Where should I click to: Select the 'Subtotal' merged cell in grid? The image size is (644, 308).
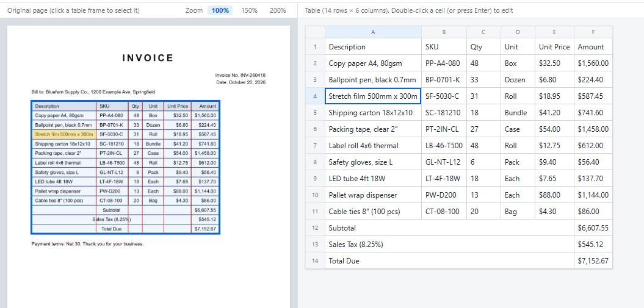(x=449, y=228)
